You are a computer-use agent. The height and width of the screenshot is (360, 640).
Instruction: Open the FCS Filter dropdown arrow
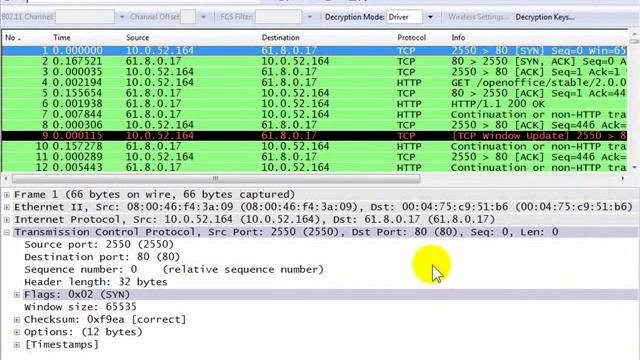click(x=309, y=17)
